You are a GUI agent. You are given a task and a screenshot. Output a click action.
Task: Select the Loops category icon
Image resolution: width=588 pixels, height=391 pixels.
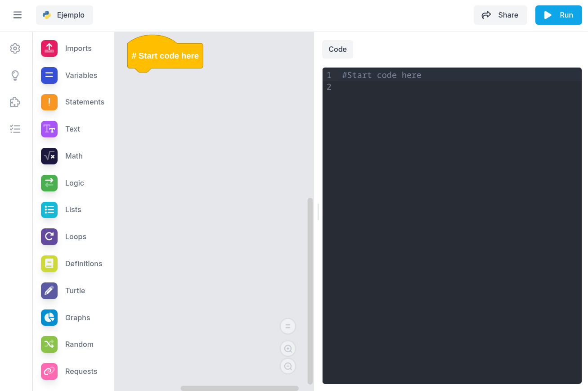[x=49, y=236]
